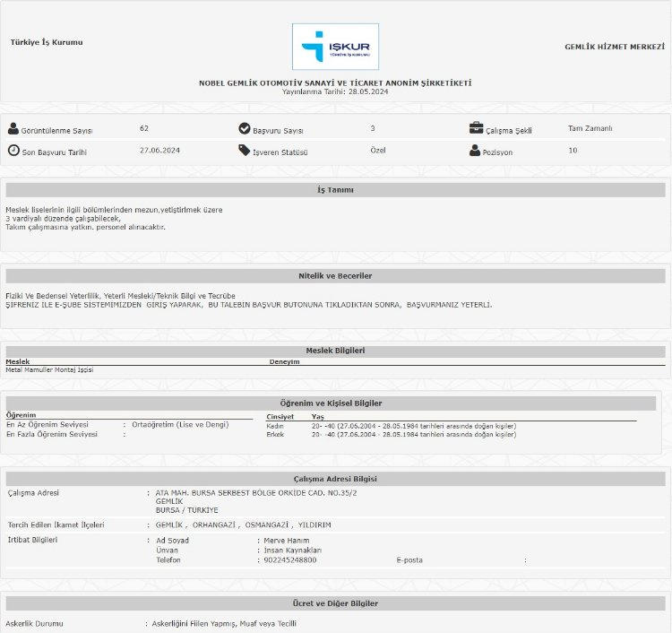The image size is (672, 633).
Task: Select the Nitelik ve Beceriler section header
Action: (x=335, y=275)
